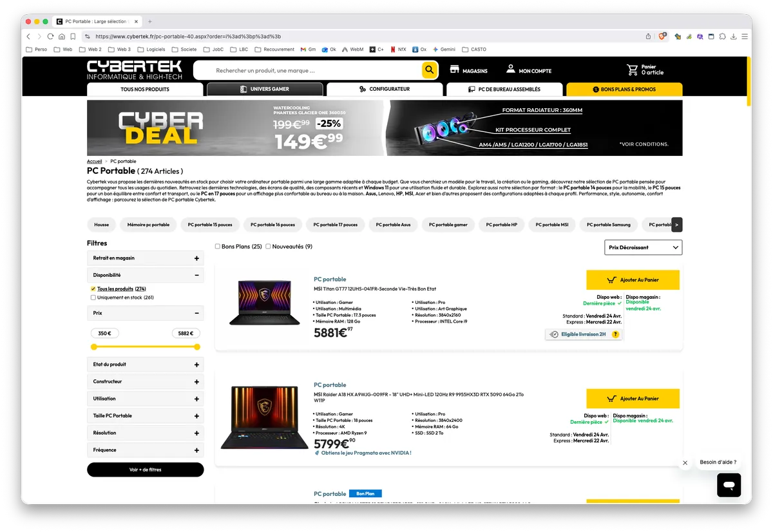Screen dimensions: 773x532
Task: Add MSI Titan GT77 to cart
Action: (x=633, y=280)
